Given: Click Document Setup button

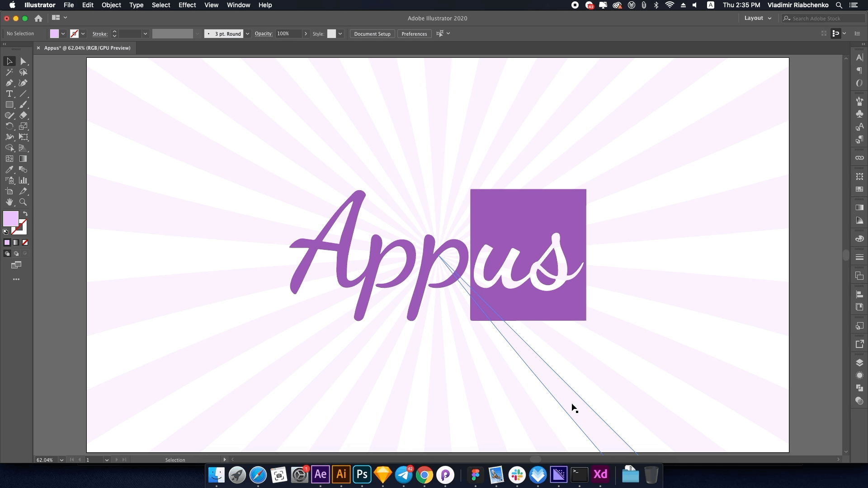Looking at the screenshot, I should point(372,33).
